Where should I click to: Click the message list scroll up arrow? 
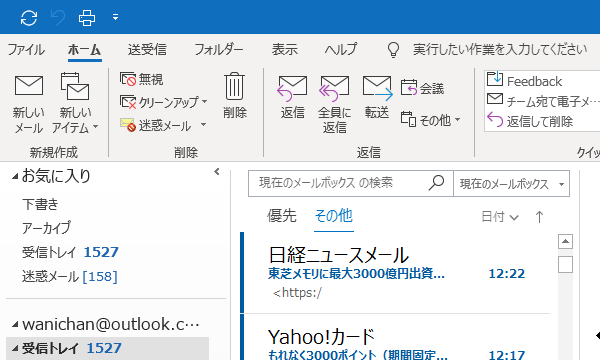[566, 241]
